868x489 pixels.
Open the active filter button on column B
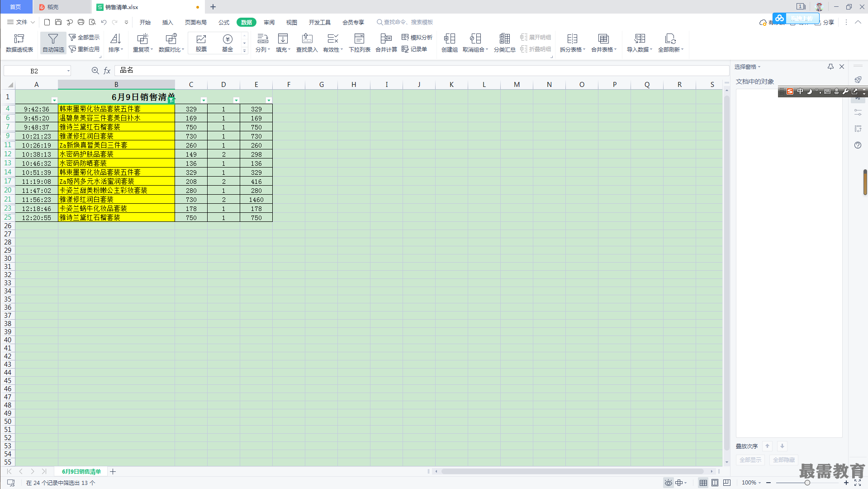[x=171, y=100]
